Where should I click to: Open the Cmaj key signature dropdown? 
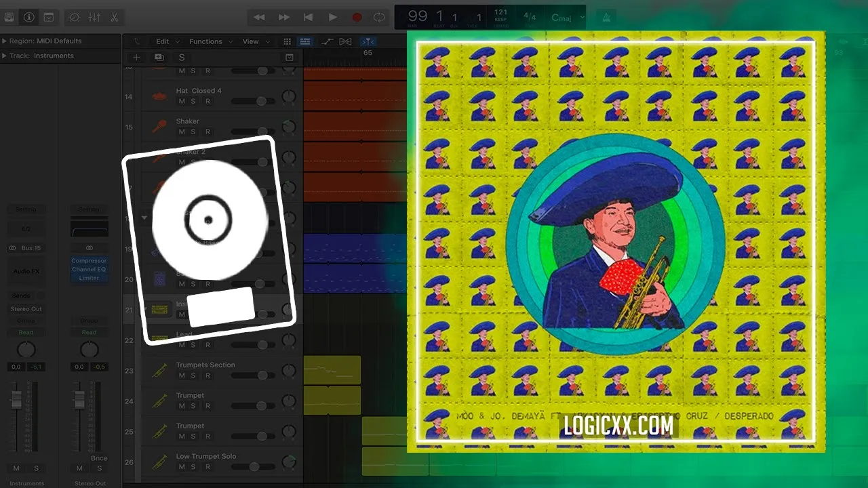(568, 18)
